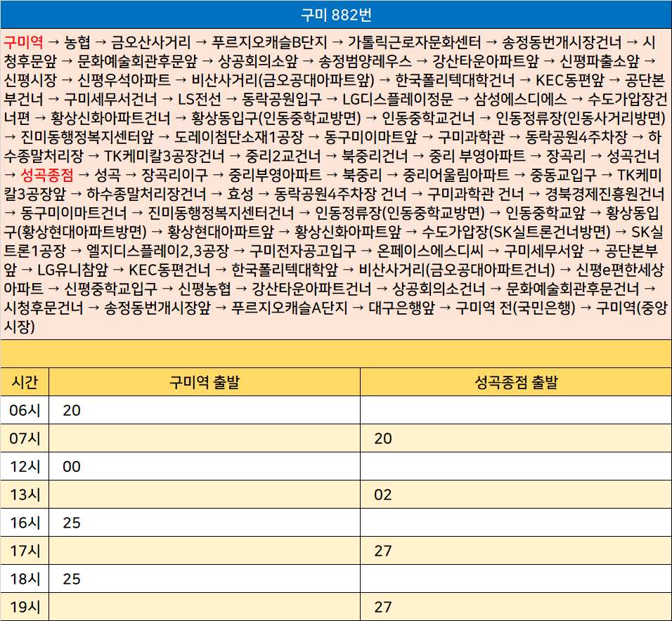Select the 17시 row label
The width and height of the screenshot is (672, 621).
tap(25, 551)
